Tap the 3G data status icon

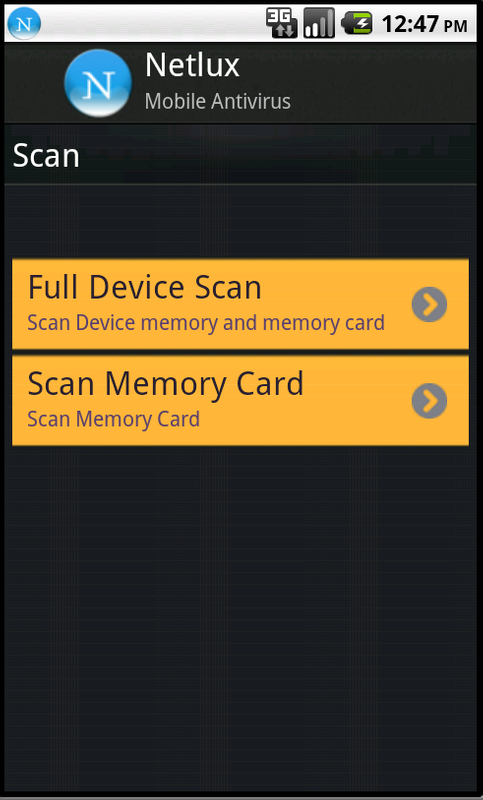(282, 23)
